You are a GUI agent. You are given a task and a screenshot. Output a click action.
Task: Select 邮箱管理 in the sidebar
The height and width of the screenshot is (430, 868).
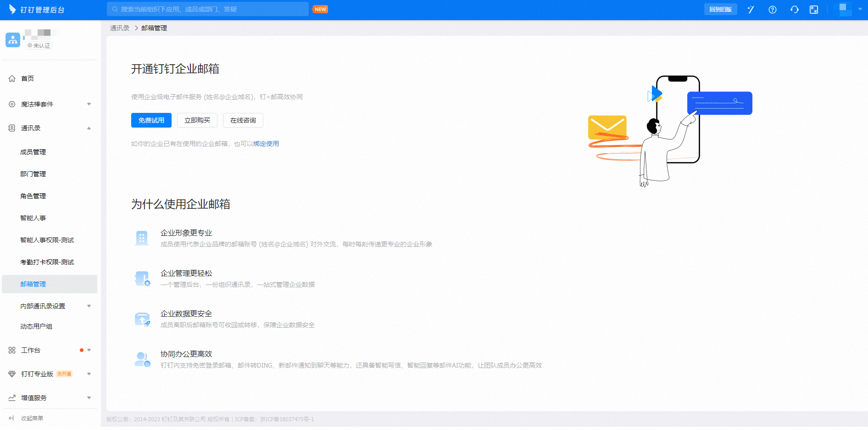[x=50, y=284]
